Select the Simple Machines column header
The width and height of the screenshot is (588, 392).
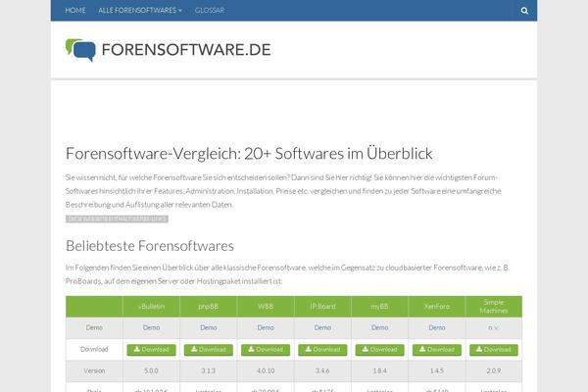pos(494,307)
